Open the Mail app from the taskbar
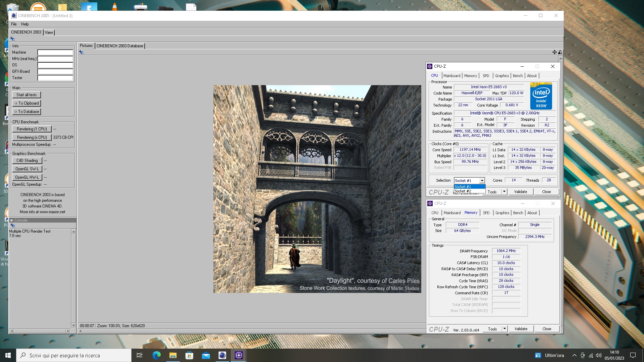 (x=206, y=355)
